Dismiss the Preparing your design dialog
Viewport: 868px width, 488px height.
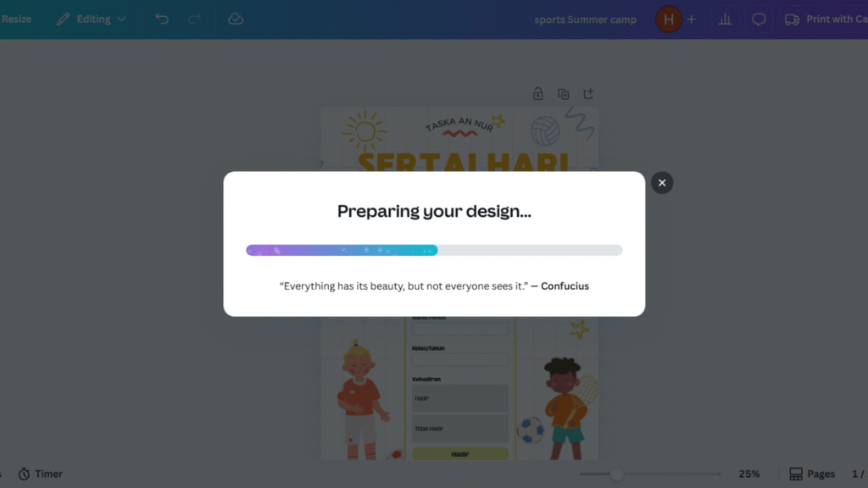click(662, 182)
